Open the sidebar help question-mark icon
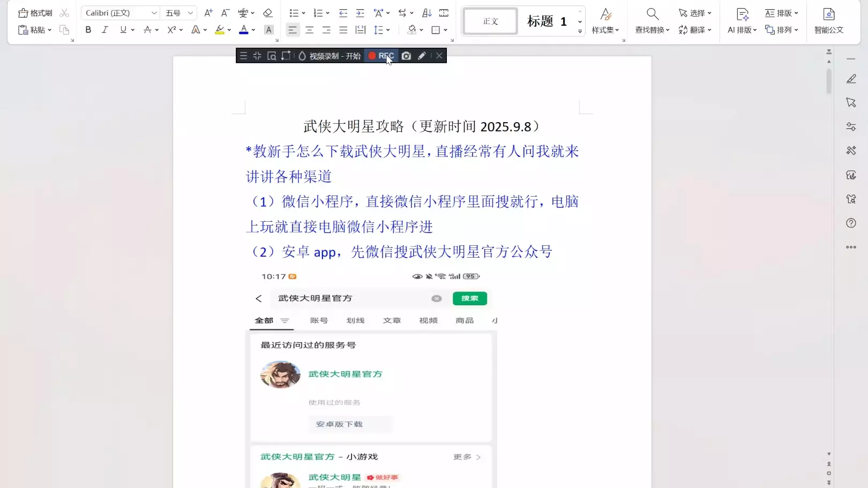Image resolution: width=868 pixels, height=488 pixels. [x=851, y=223]
